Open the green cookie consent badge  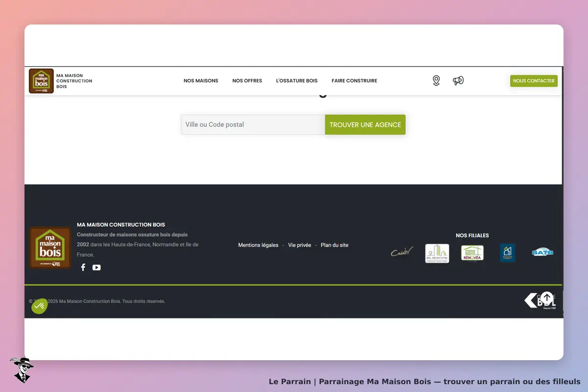click(40, 306)
